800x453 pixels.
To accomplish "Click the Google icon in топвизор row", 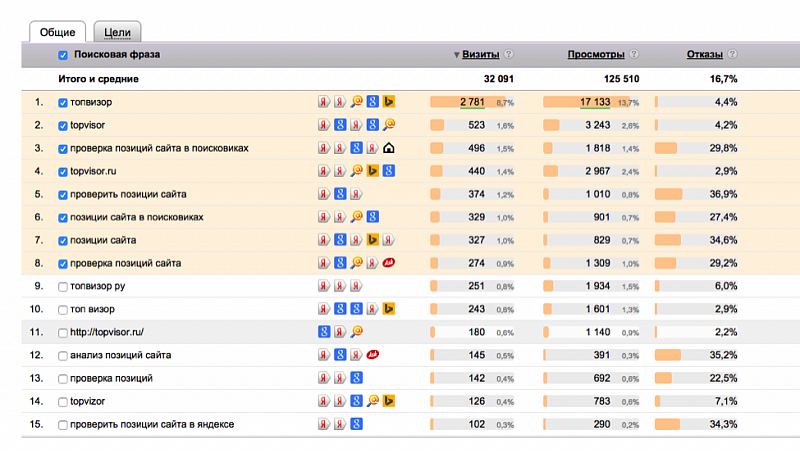I will [x=373, y=102].
